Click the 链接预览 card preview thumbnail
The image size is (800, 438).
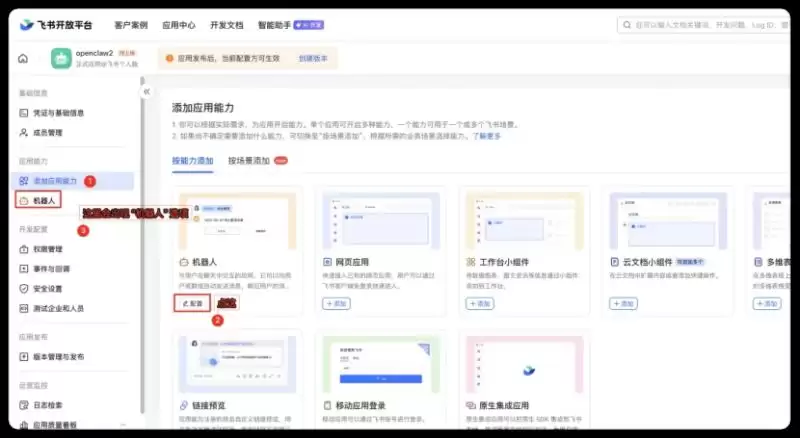[x=237, y=364]
